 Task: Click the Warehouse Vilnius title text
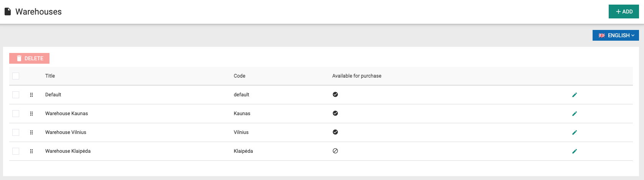point(66,132)
